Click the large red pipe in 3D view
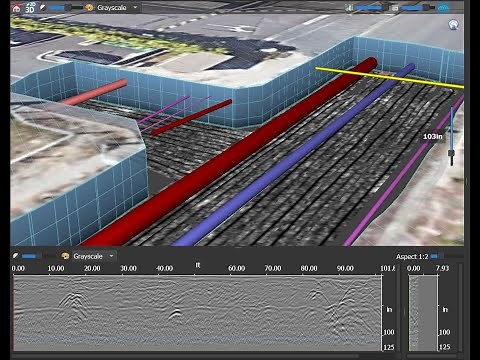The height and width of the screenshot is (360, 480). [233, 153]
